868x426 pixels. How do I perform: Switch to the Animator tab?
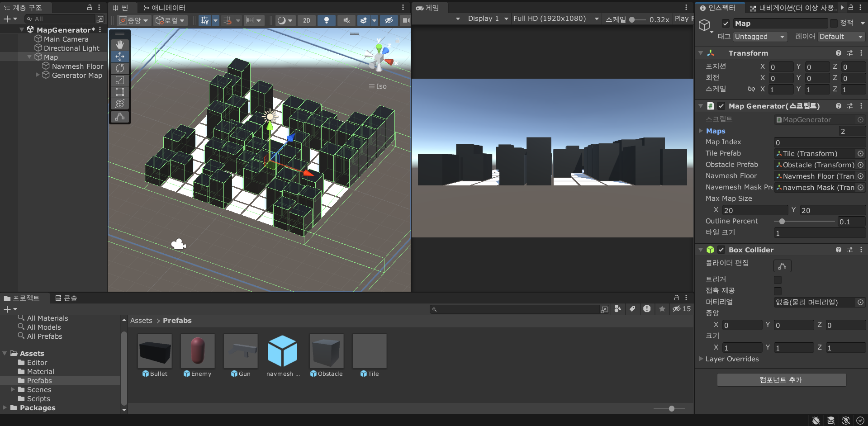click(164, 8)
